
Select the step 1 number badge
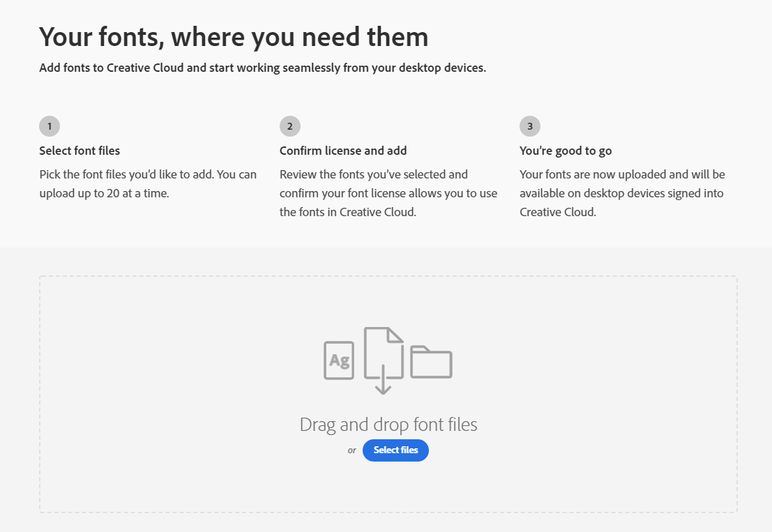49,126
